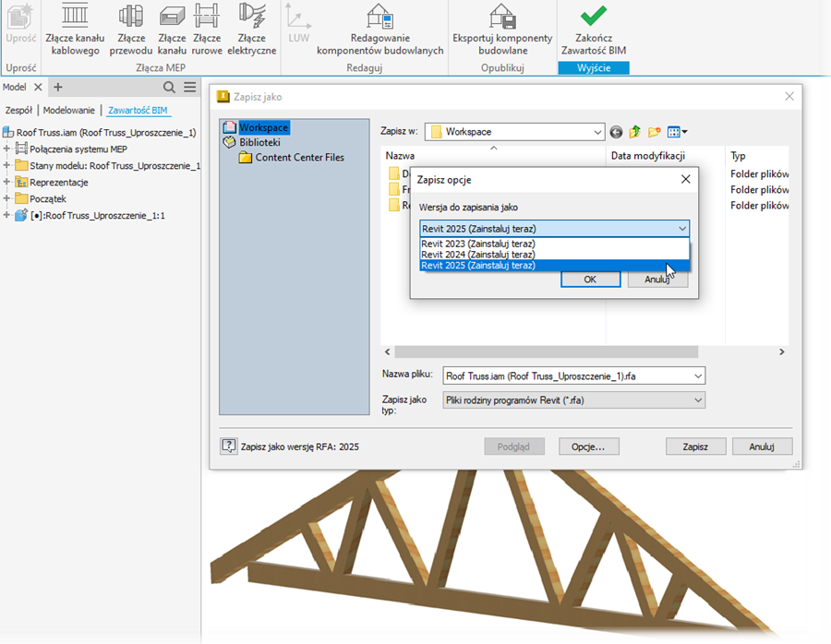Switch to the Zespół tab
The height and width of the screenshot is (644, 831).
point(18,110)
